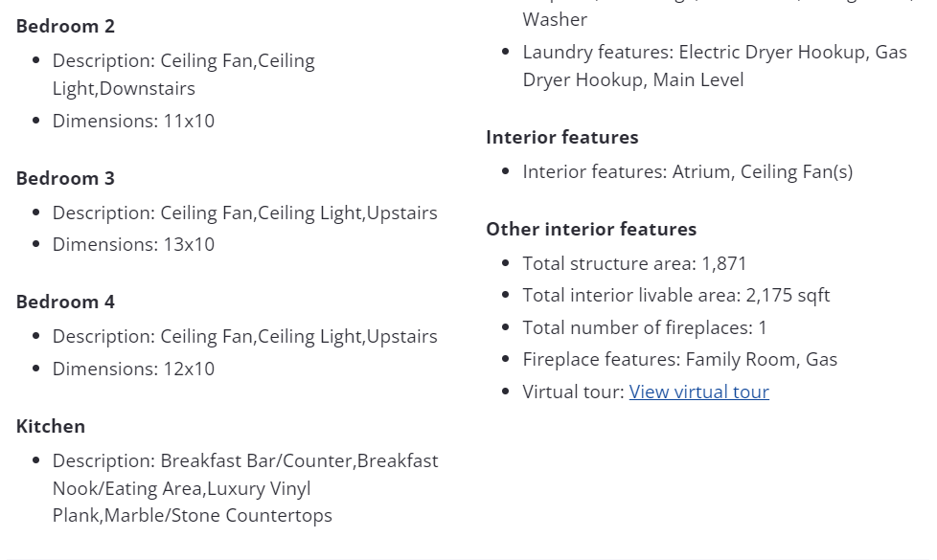Click Total number of fireplaces line

coord(644,327)
